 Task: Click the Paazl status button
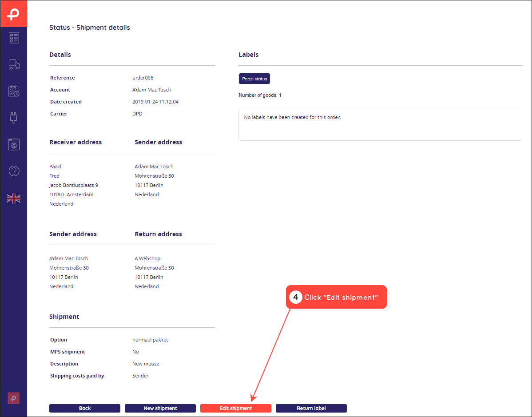tap(254, 79)
